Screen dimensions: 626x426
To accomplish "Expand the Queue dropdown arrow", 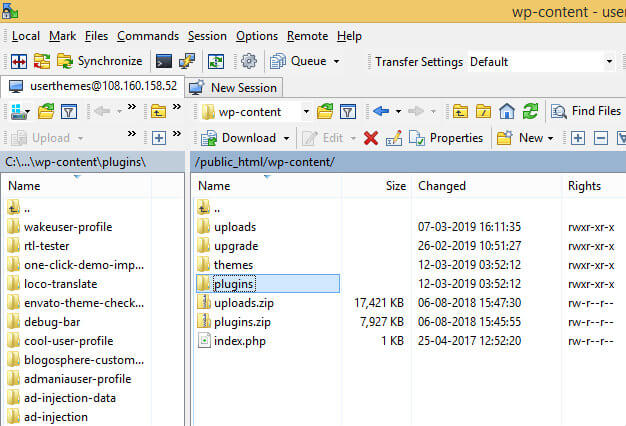I will [337, 61].
